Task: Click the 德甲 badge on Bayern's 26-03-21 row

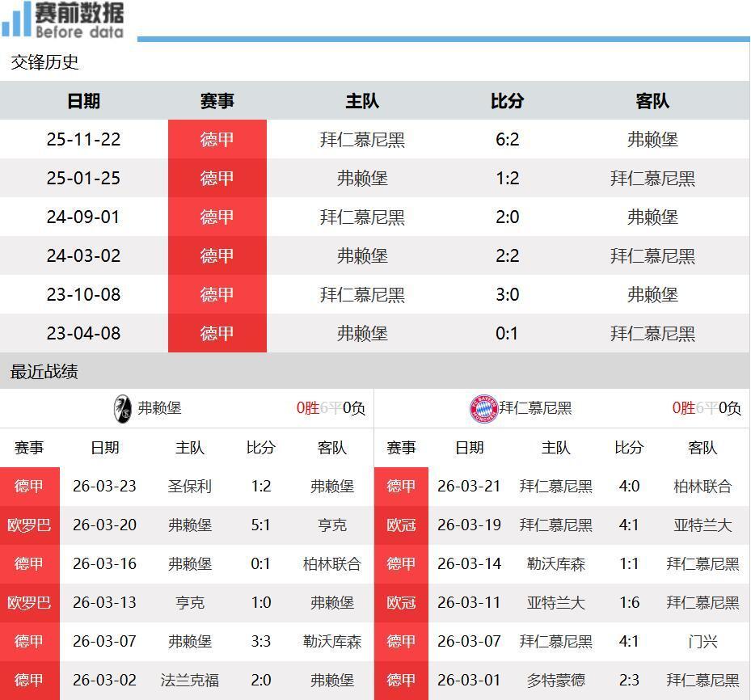Action: [x=402, y=486]
